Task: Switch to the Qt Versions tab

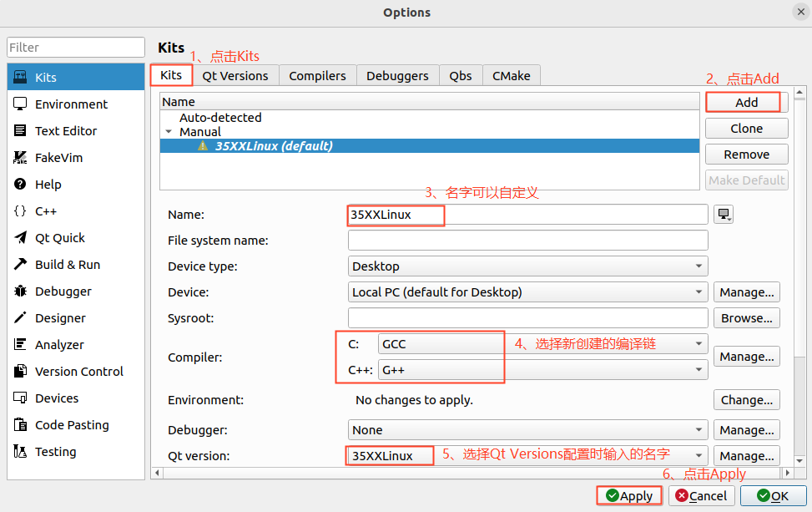Action: point(235,76)
